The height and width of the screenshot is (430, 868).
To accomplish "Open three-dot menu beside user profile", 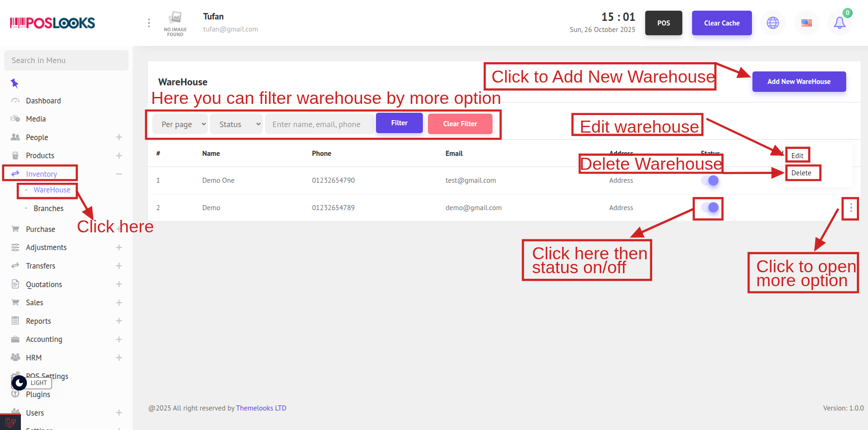I will tap(149, 23).
